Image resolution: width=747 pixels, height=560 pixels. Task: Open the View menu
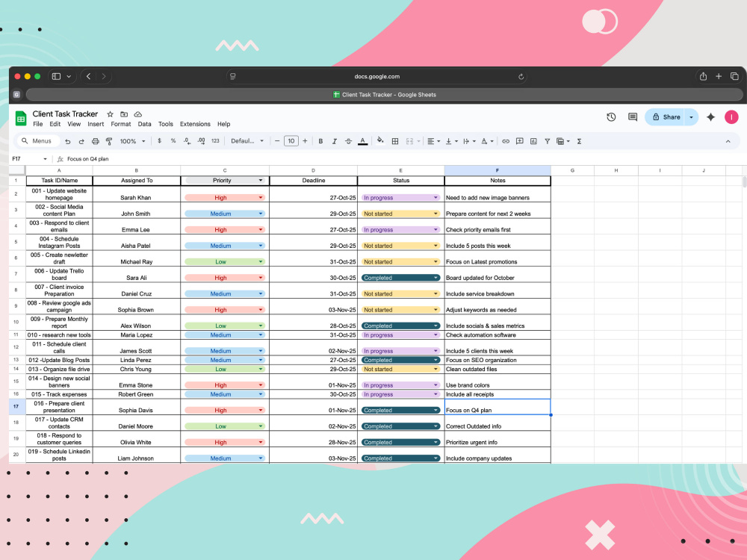point(74,124)
